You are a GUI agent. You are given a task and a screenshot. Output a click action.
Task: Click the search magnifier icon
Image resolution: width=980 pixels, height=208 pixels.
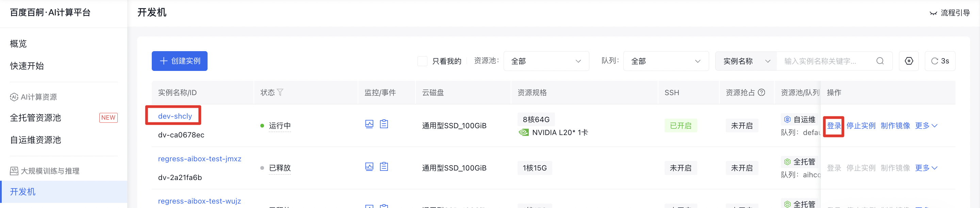[880, 61]
